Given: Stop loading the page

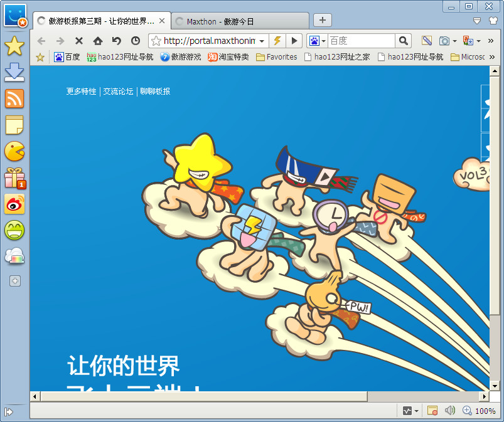Looking at the screenshot, I should pyautogui.click(x=79, y=41).
